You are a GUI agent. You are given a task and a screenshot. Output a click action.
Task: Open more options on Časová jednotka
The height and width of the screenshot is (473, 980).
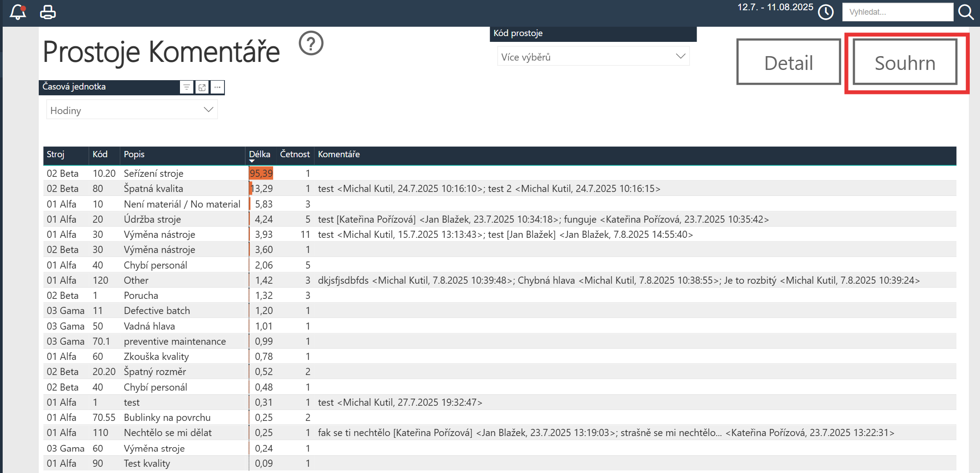pyautogui.click(x=217, y=87)
